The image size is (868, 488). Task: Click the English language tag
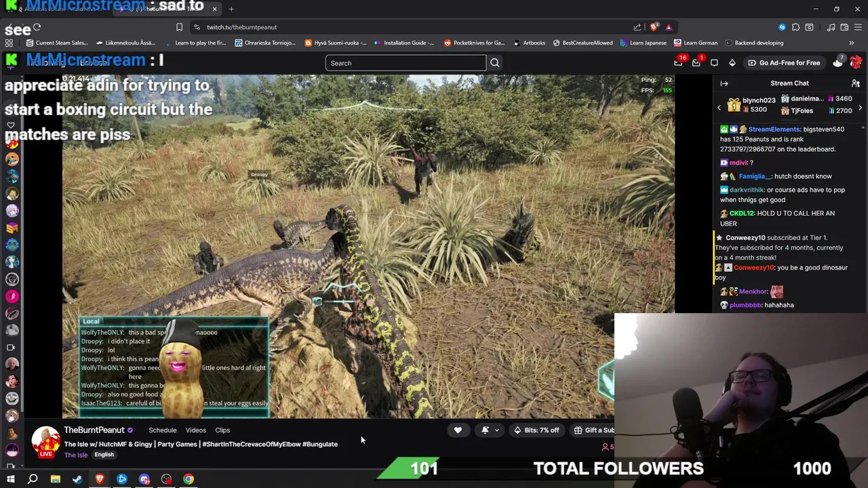pyautogui.click(x=104, y=455)
